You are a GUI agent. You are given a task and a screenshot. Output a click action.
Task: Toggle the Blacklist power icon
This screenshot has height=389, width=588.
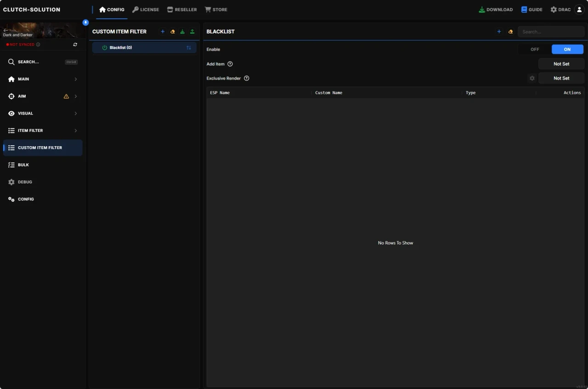click(104, 48)
